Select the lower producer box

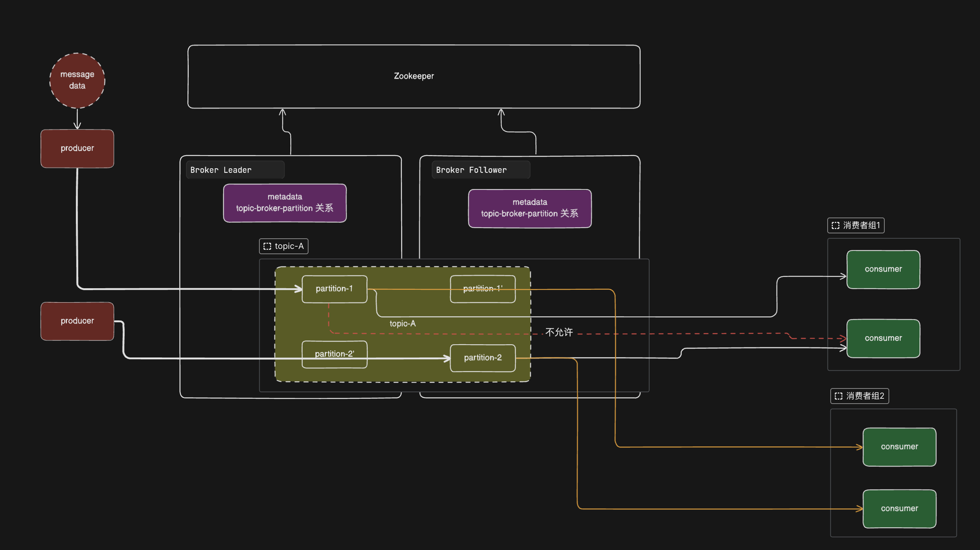[77, 321]
